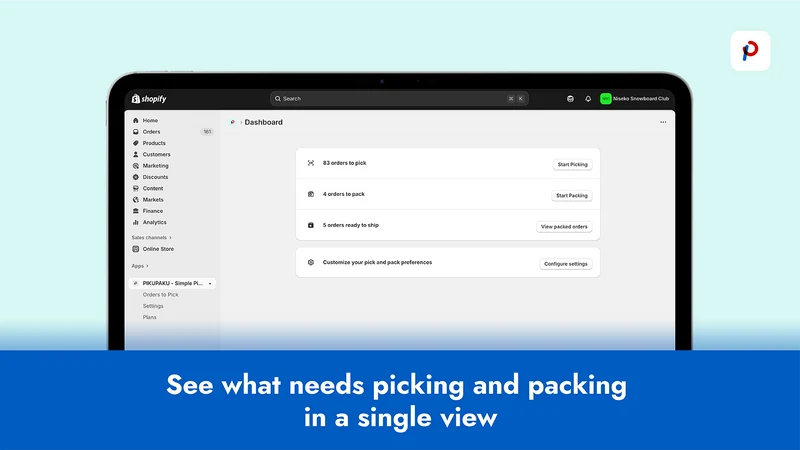Expand the Apps section chevron
The image size is (800, 450).
click(147, 266)
